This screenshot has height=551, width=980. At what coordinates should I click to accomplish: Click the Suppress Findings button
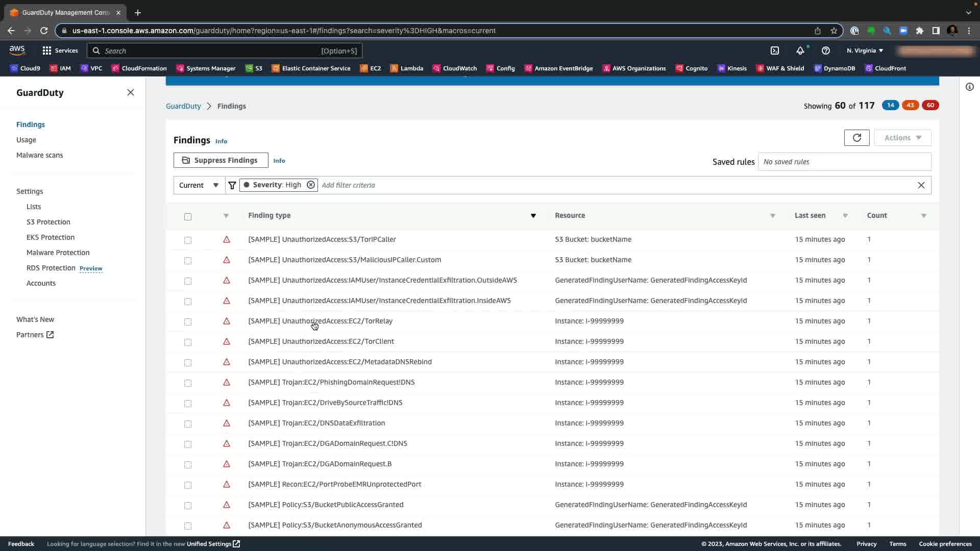pyautogui.click(x=220, y=160)
